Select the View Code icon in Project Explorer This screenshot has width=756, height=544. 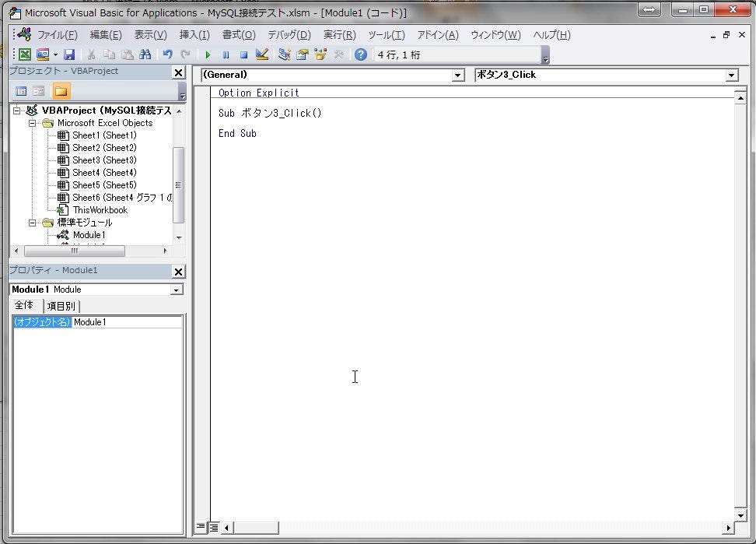21,92
